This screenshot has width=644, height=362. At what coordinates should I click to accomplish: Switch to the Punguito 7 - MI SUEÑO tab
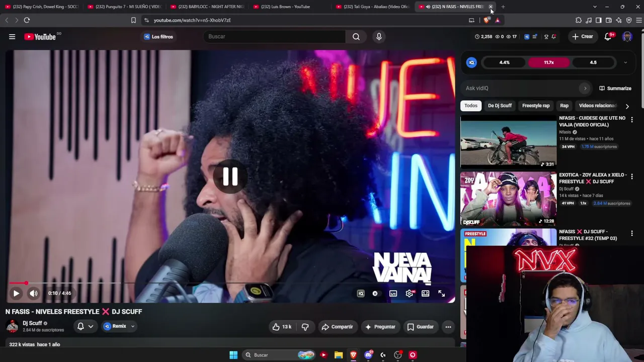pos(124,7)
